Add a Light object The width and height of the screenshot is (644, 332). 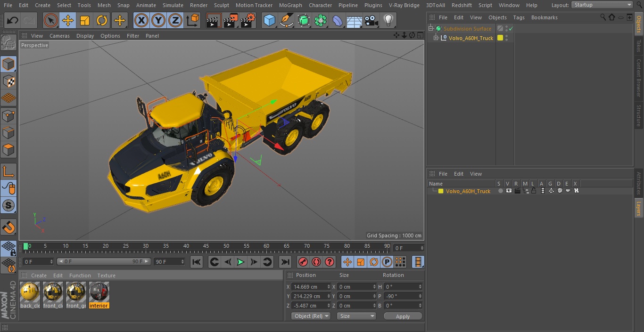point(388,20)
